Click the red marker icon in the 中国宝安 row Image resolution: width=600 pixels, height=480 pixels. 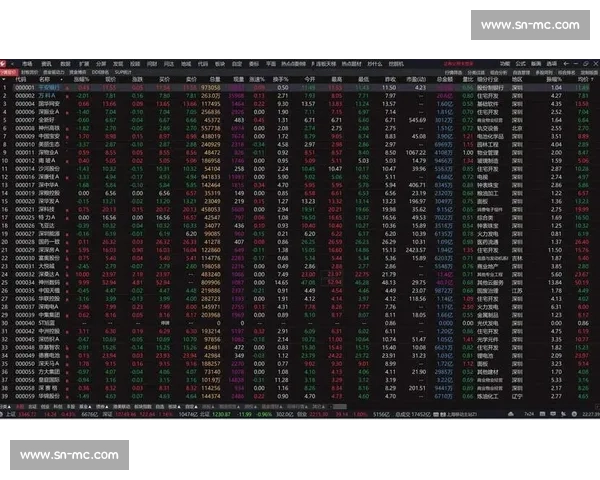click(67, 137)
